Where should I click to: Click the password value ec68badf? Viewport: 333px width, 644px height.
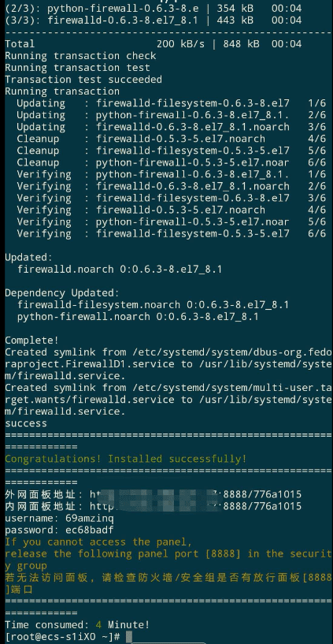[x=90, y=530]
